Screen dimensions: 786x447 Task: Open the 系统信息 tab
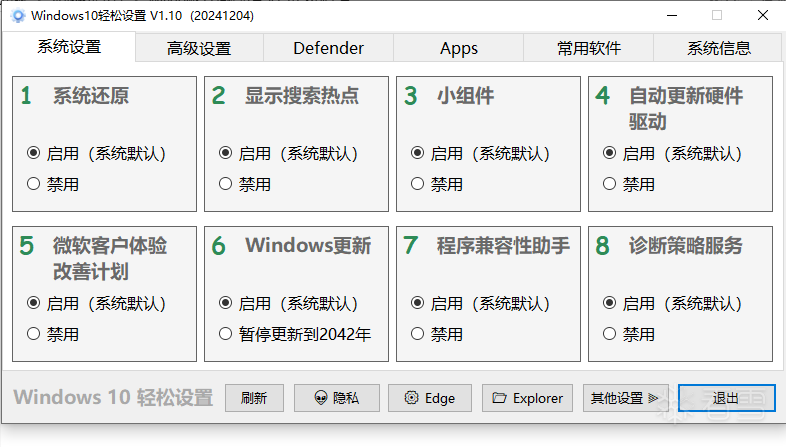(x=718, y=48)
